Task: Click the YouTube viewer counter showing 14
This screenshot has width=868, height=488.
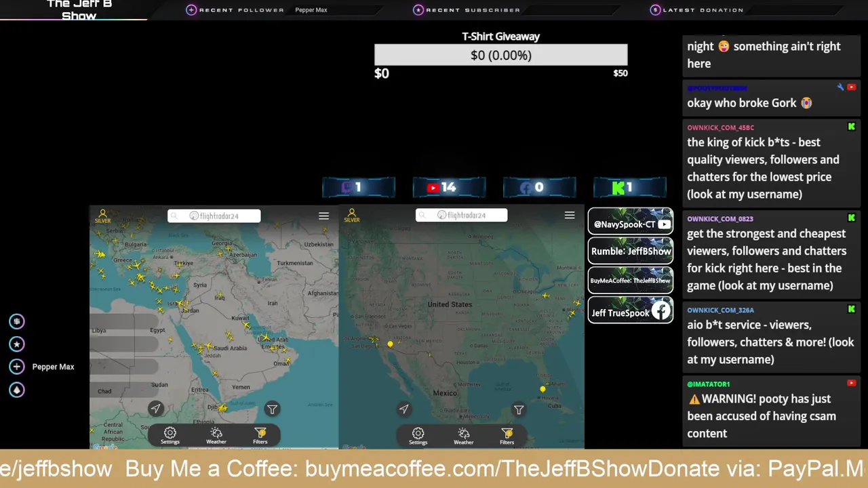Action: [x=449, y=187]
